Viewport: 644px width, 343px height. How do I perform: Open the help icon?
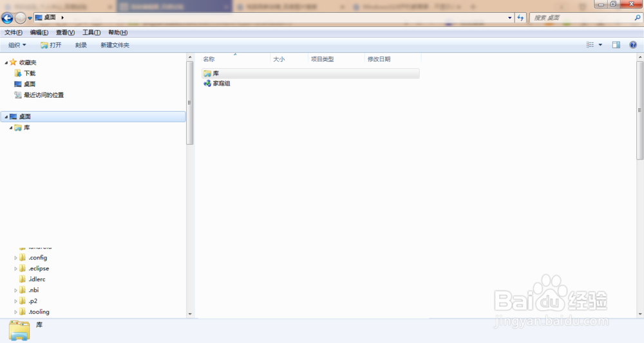tap(633, 44)
